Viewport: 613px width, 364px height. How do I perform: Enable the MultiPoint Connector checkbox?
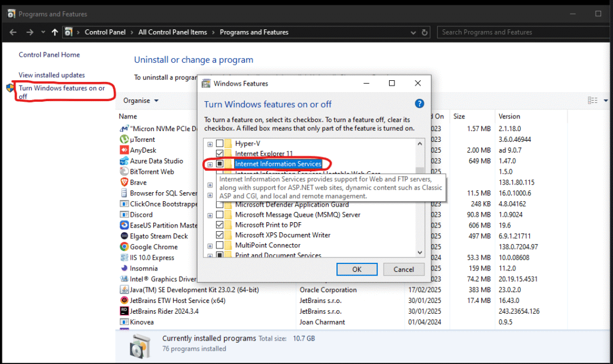point(220,245)
